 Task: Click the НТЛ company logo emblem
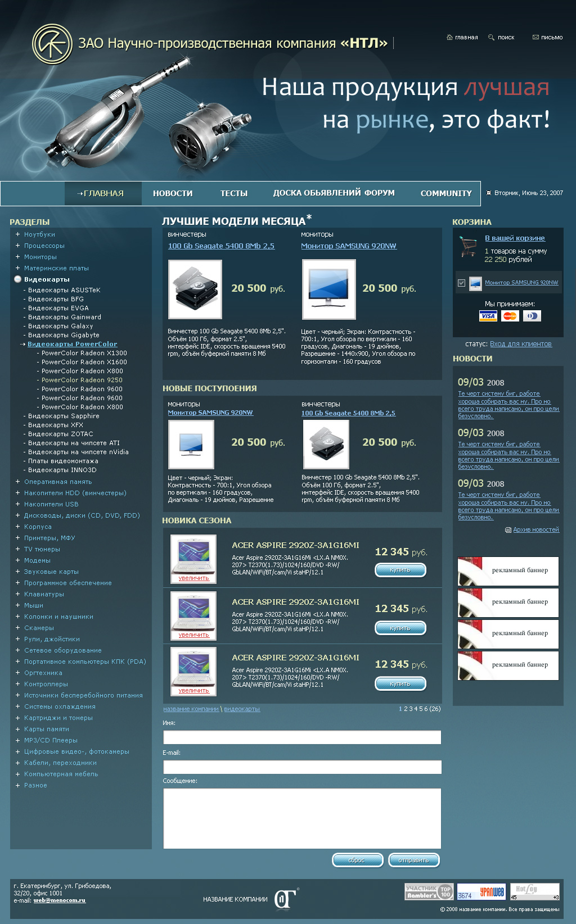point(52,44)
